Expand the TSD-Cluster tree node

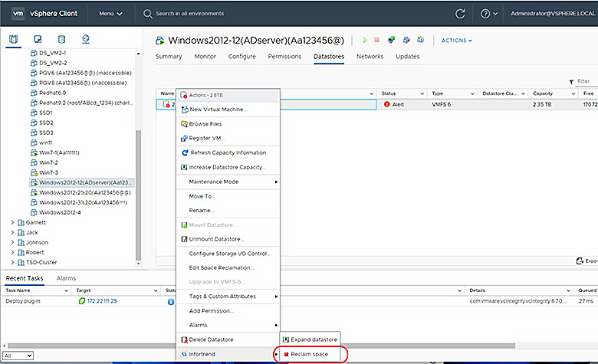pos(12,262)
